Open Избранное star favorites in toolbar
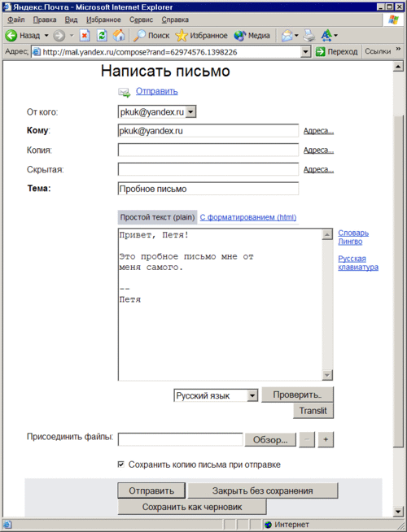Viewport: 407px width, 532px height. (x=182, y=35)
